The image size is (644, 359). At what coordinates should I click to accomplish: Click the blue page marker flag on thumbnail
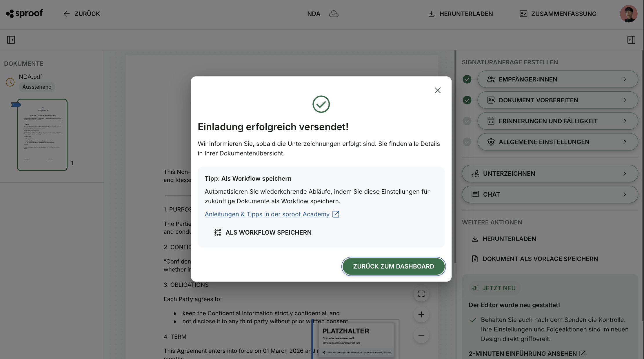click(16, 105)
